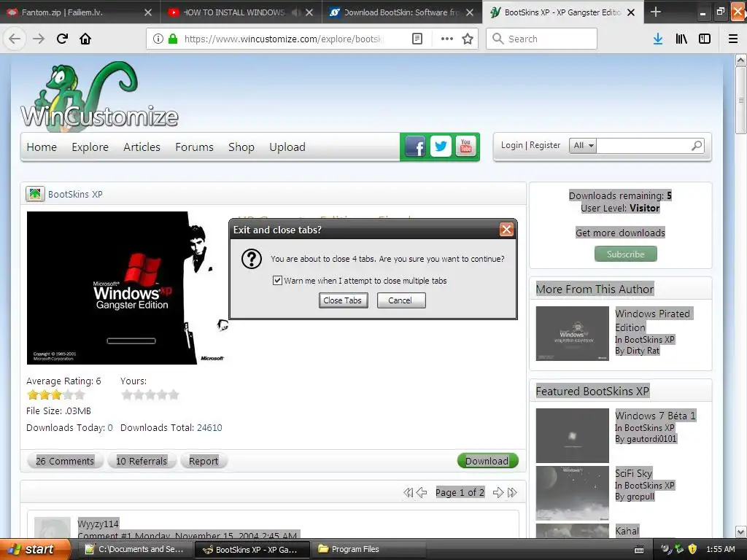This screenshot has width=747, height=560.
Task: Open the 26 Comments button
Action: (65, 461)
